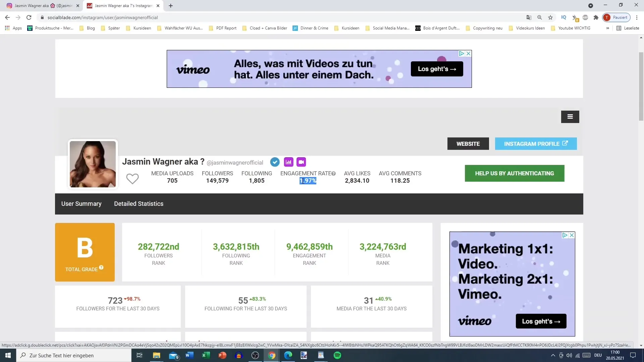Open Chrome three-dot menu
644x362 pixels.
tap(637, 17)
